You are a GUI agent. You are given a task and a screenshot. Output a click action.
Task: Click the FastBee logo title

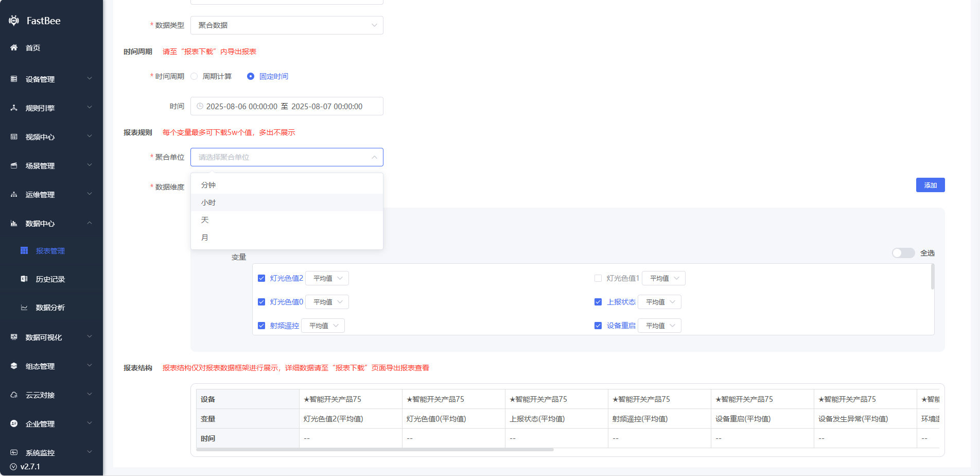[43, 21]
